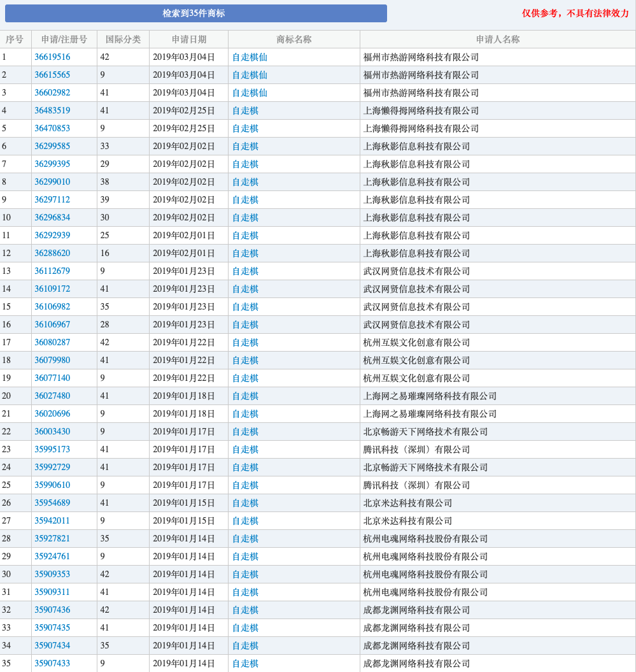Click the 申请/注册号 column header
This screenshot has height=672, width=636.
(x=64, y=39)
